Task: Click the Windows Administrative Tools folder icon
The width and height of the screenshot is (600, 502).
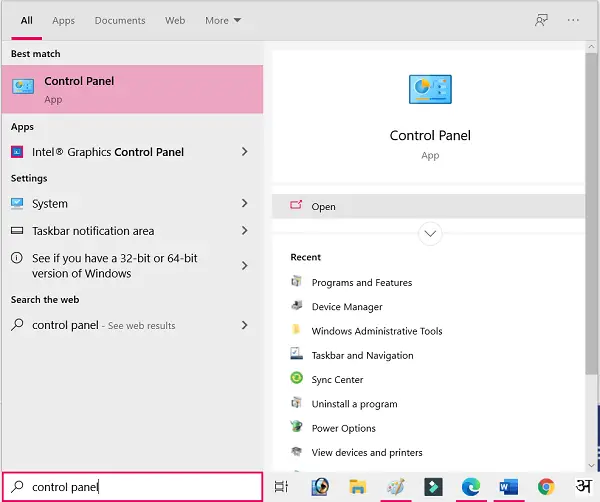Action: point(296,329)
